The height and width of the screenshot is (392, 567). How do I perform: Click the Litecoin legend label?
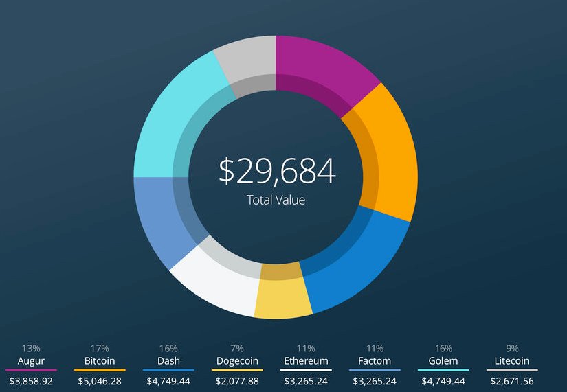[x=512, y=360]
